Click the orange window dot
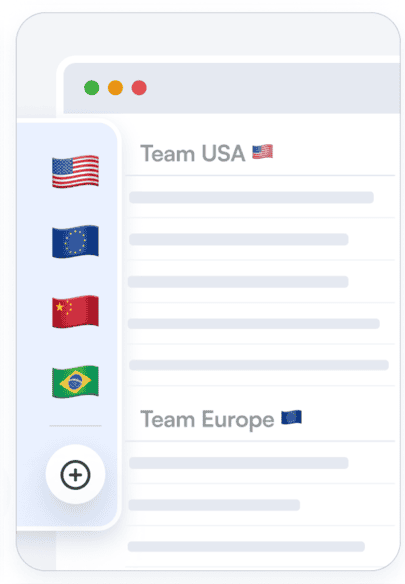This screenshot has width=405, height=584. (x=116, y=88)
